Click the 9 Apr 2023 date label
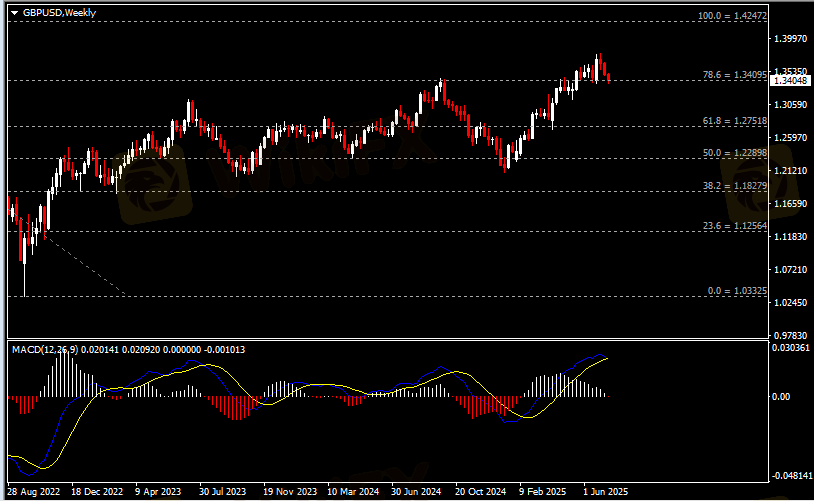814x501 pixels. pos(158,491)
